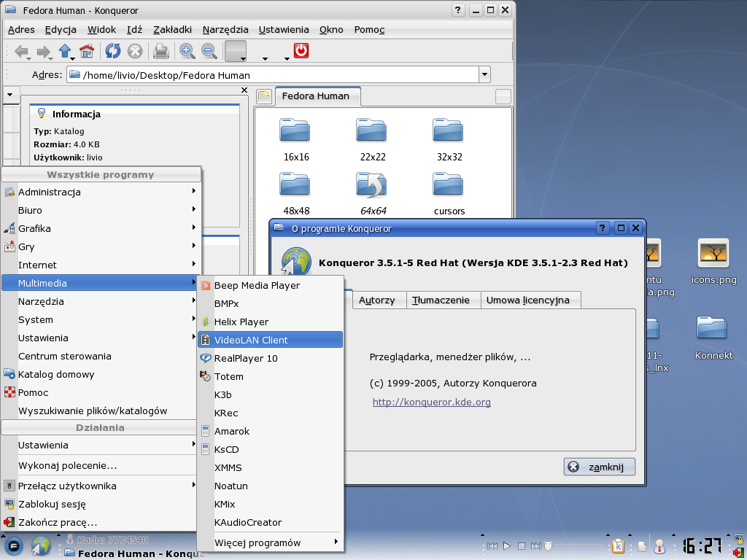
Task: Launch VideoLAN Client from Multimedia menu
Action: coord(270,340)
